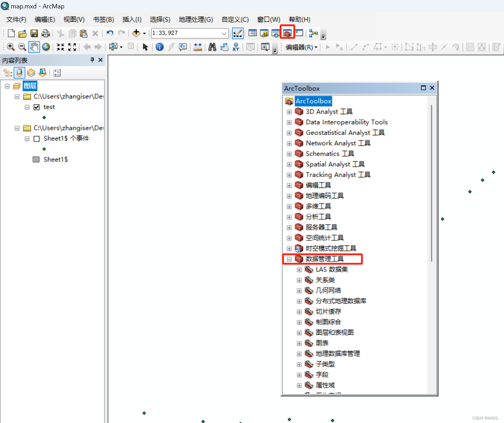Toggle List By Selection view
Screen dimensions: 504x423
(x=43, y=73)
